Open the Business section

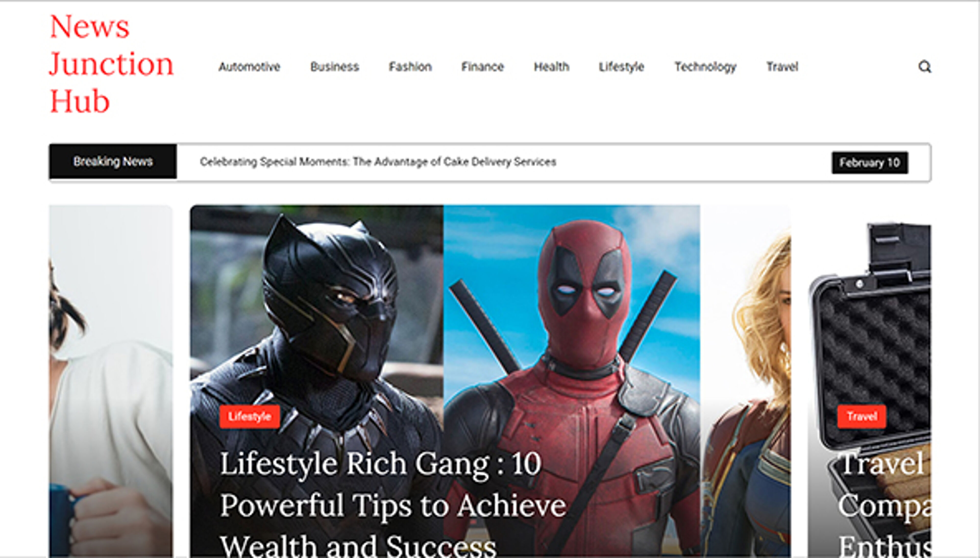coord(335,67)
